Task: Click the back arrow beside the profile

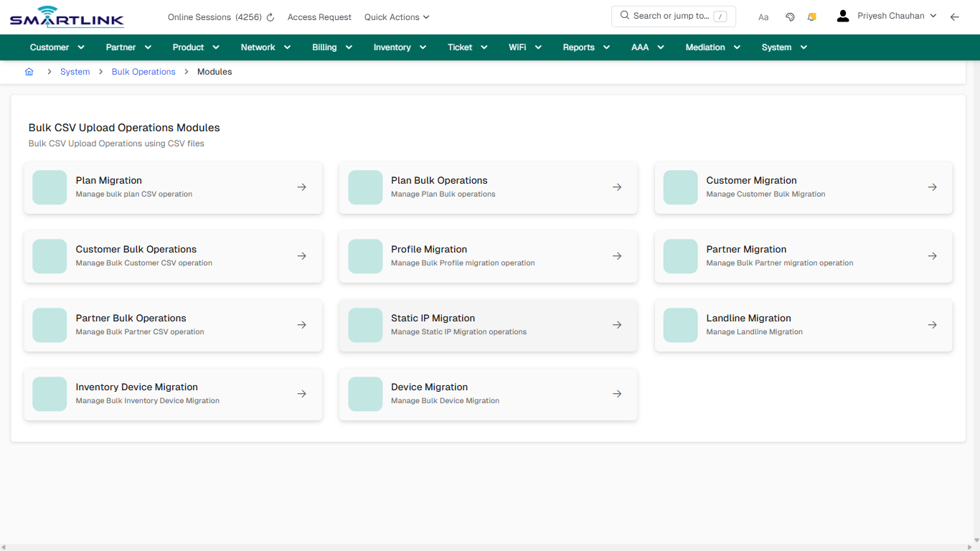Action: 955,17
